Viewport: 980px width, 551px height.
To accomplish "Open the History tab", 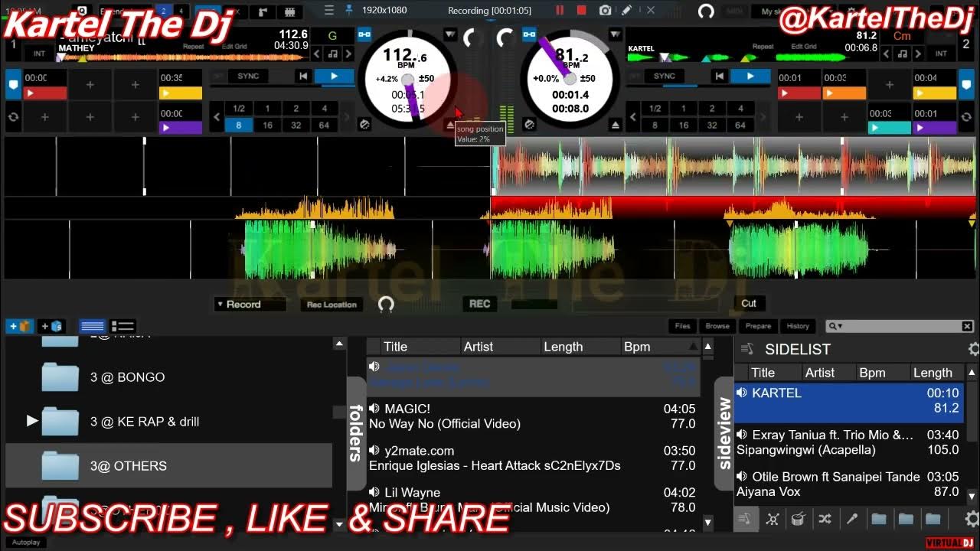I will coord(798,326).
